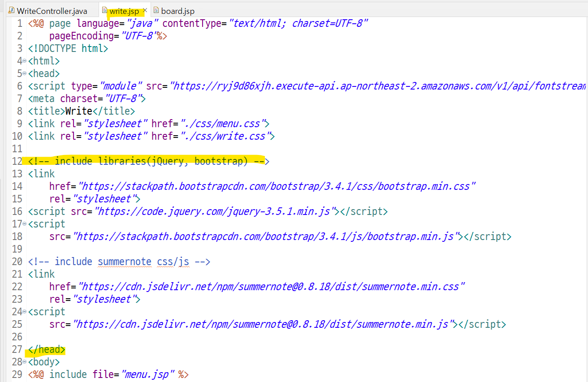Click the rel="stylesheet" attribute on line 23

click(x=92, y=299)
